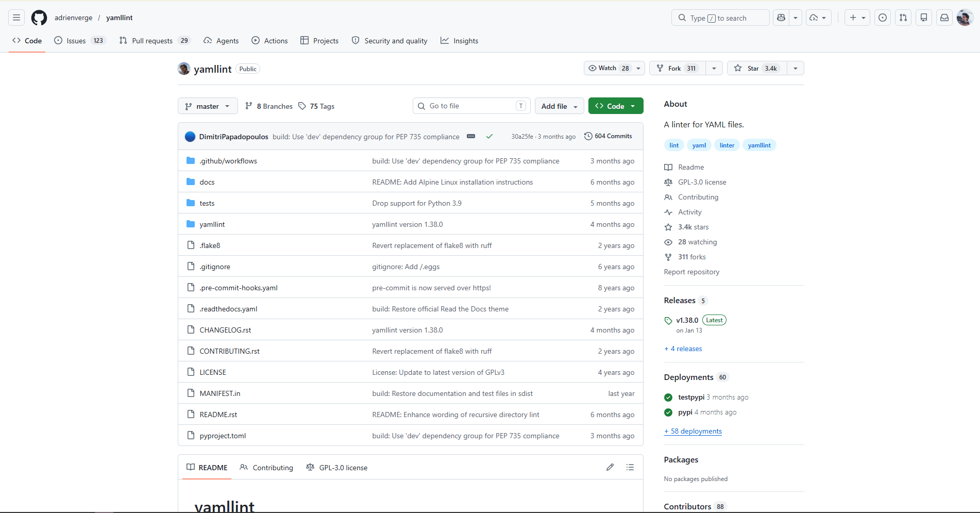Image resolution: width=980 pixels, height=513 pixels.
Task: Click the linter topic tag
Action: pyautogui.click(x=727, y=145)
